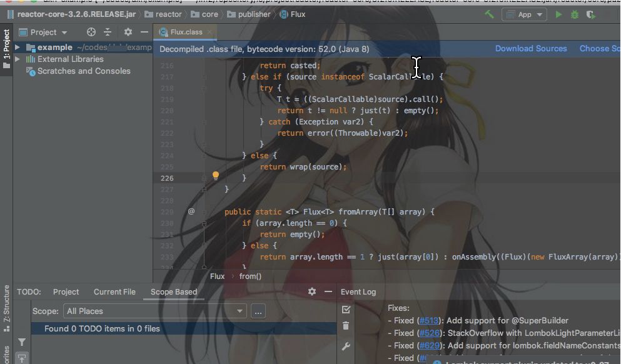Hide the Project panel

[x=144, y=32]
